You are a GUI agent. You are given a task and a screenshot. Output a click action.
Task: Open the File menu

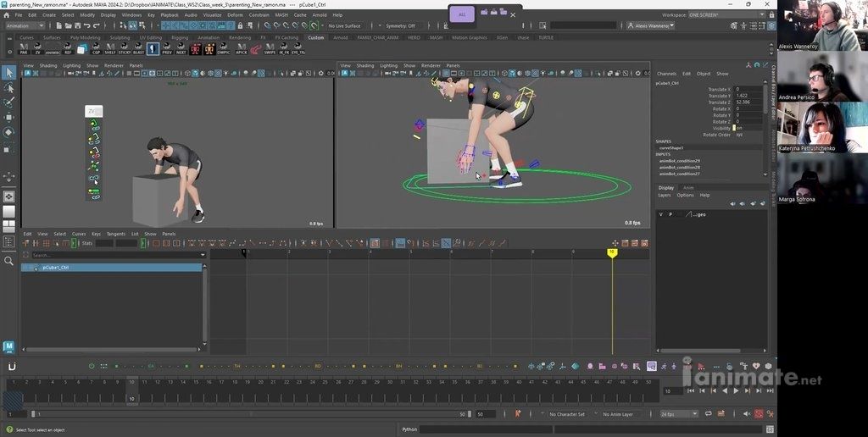19,15
